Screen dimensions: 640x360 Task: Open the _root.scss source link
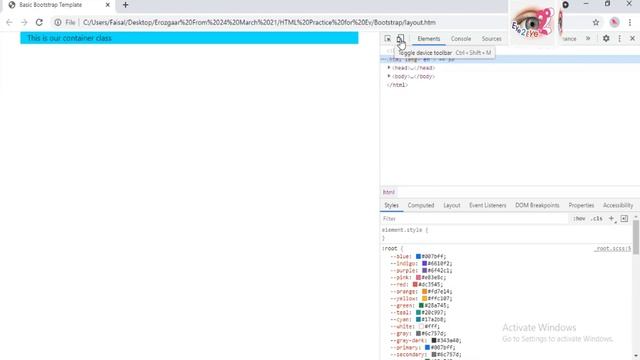(613, 249)
